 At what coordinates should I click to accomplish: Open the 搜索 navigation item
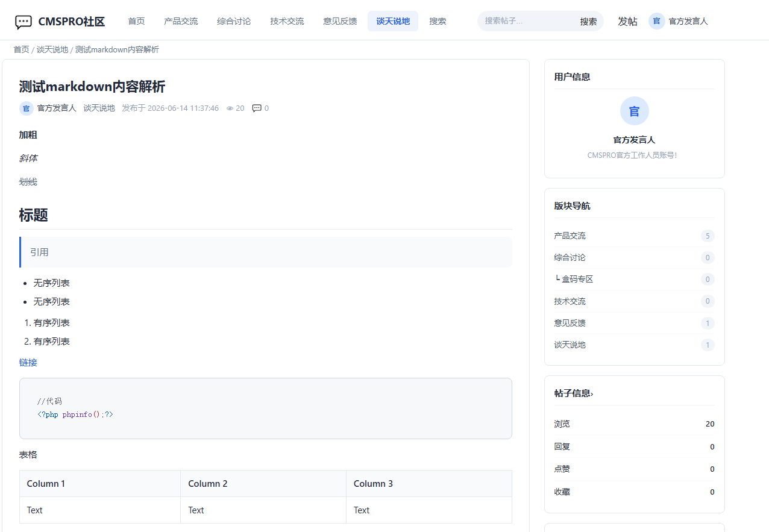[x=438, y=21]
